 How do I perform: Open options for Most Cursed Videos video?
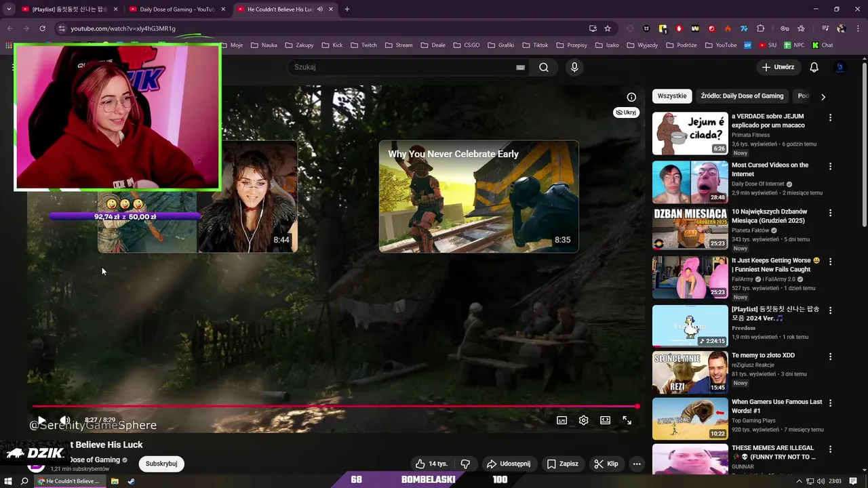click(830, 166)
